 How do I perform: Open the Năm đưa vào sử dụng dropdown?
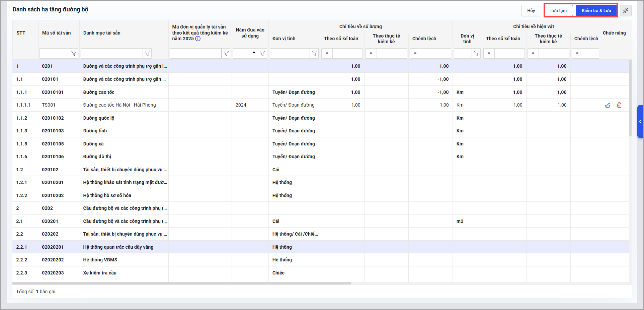click(x=254, y=53)
